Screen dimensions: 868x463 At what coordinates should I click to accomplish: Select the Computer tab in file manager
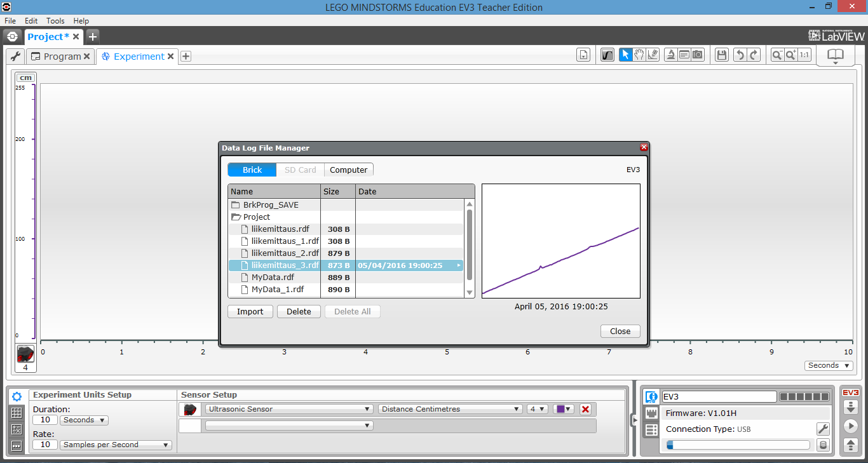point(349,170)
